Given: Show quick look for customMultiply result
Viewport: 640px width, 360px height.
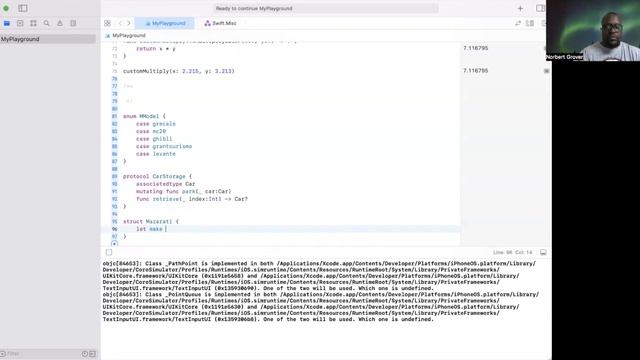Looking at the screenshot, I should (547, 71).
